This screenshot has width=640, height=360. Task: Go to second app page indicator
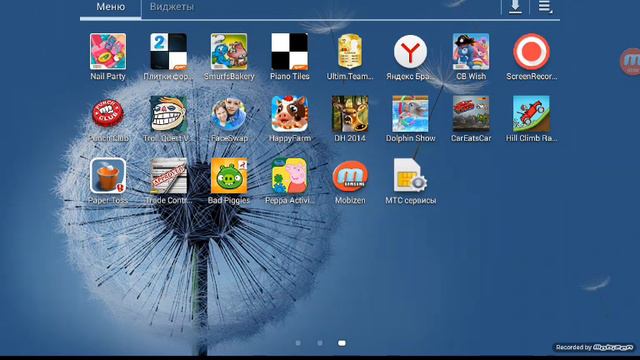pyautogui.click(x=320, y=343)
